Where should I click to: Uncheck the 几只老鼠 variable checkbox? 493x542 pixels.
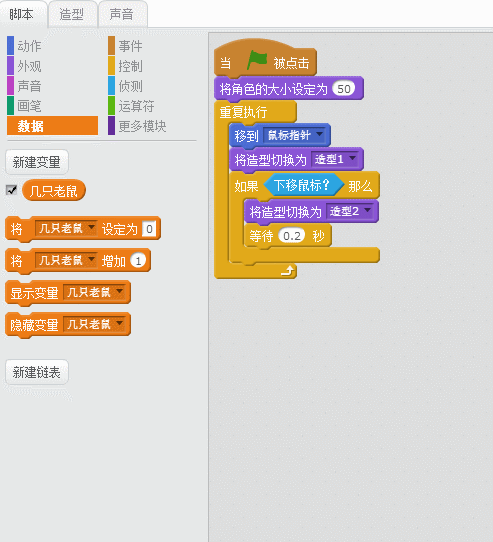[12, 190]
